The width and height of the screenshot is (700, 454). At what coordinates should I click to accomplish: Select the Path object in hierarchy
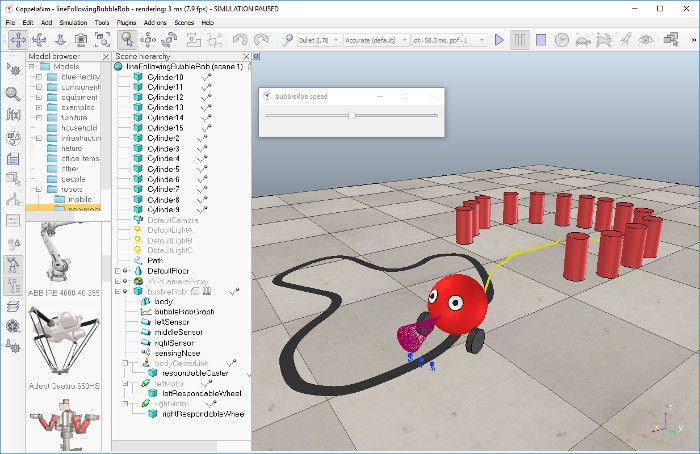click(x=155, y=261)
